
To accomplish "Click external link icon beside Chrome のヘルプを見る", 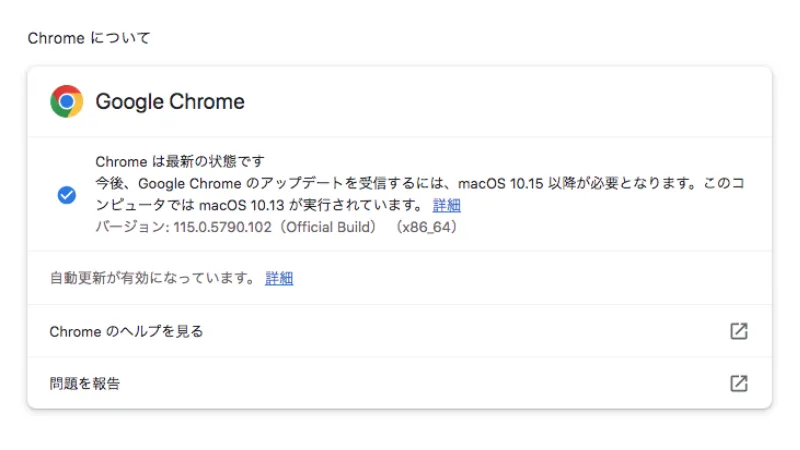I will click(x=739, y=331).
